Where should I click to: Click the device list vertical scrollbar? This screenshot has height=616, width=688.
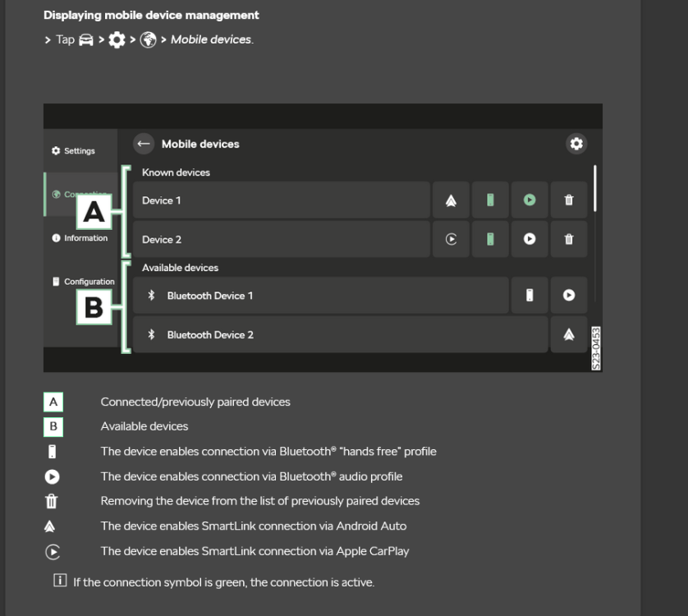(x=595, y=188)
